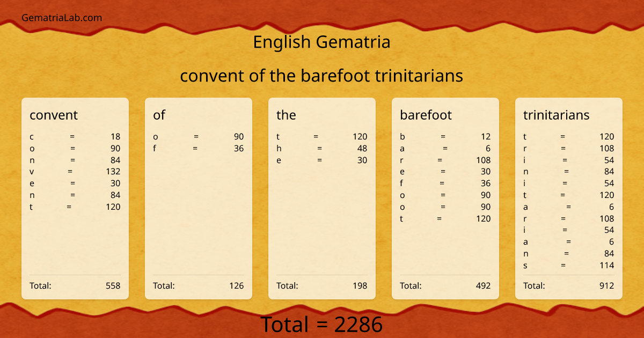Click value 114 for letter s in trinitarians
The image size is (644, 338).
click(x=607, y=265)
